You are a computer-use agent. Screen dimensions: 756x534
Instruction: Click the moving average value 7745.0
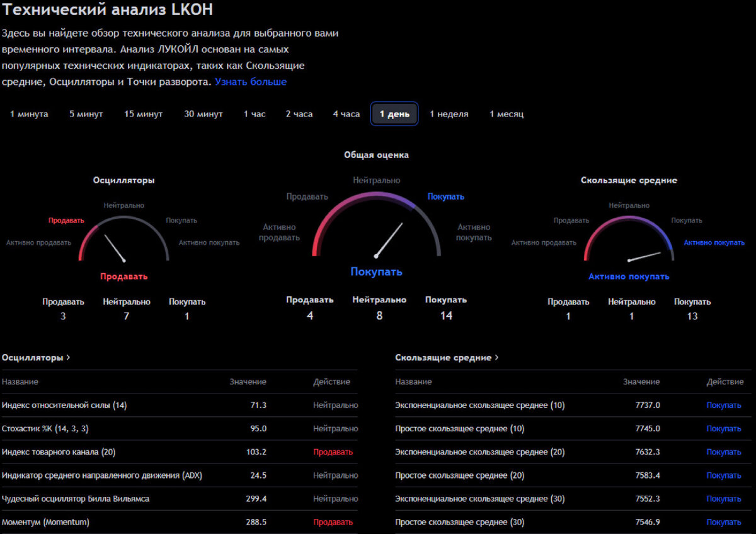tap(648, 428)
